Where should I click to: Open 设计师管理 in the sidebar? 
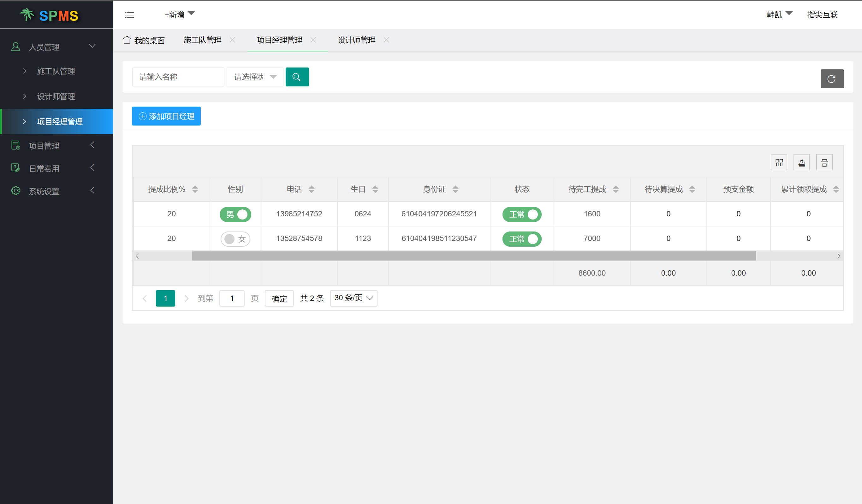(x=56, y=97)
